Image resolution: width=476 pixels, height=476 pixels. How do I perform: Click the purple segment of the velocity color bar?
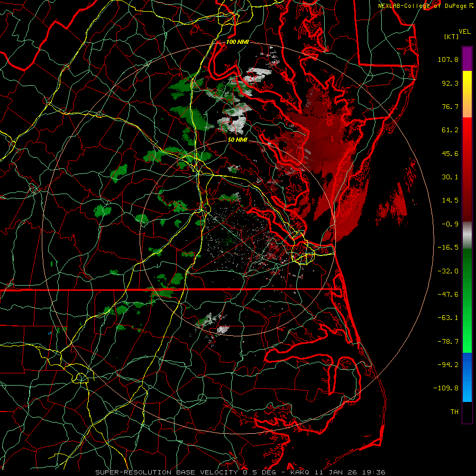point(467,59)
